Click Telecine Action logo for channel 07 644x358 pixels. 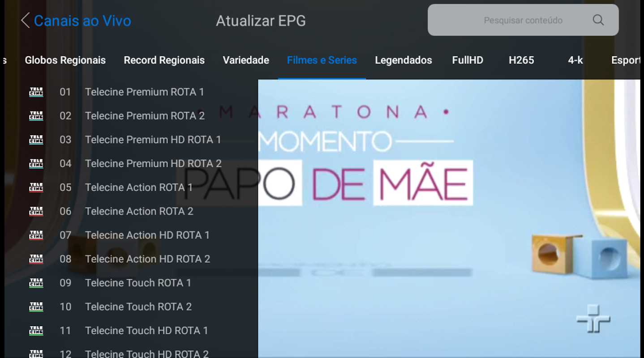[36, 235]
